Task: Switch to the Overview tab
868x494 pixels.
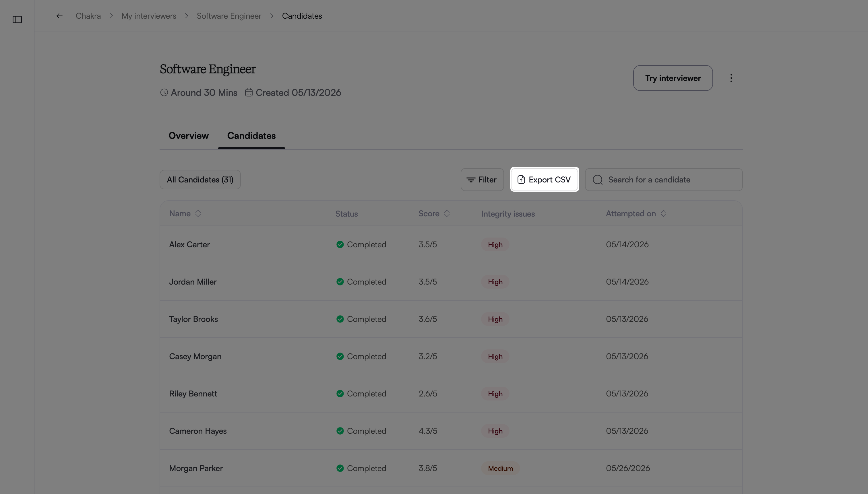Action: click(188, 136)
